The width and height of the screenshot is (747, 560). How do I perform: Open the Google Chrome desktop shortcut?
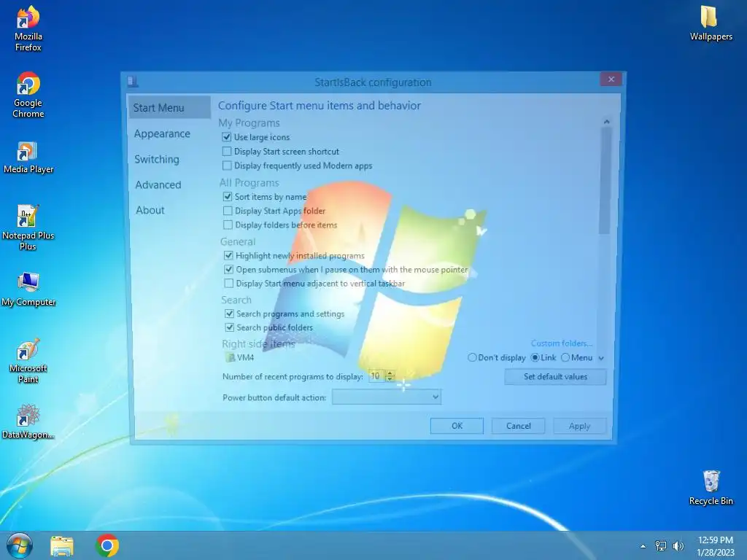click(x=28, y=95)
